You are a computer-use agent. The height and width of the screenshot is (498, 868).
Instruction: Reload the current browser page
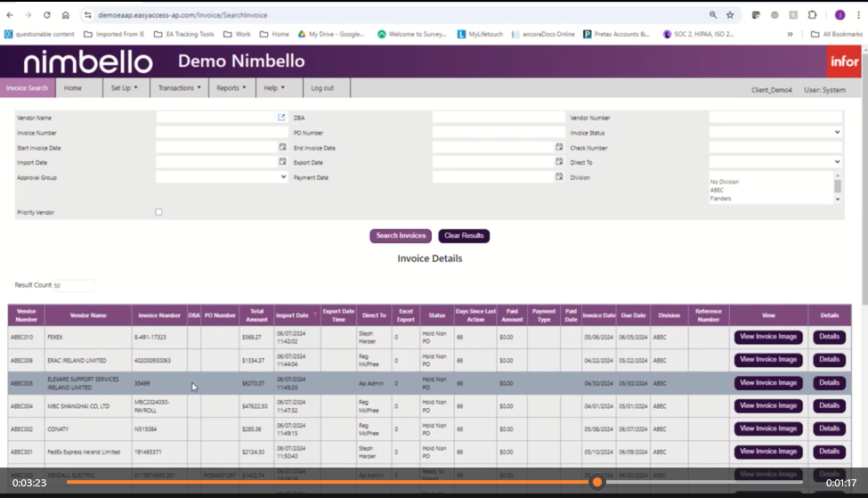(46, 15)
